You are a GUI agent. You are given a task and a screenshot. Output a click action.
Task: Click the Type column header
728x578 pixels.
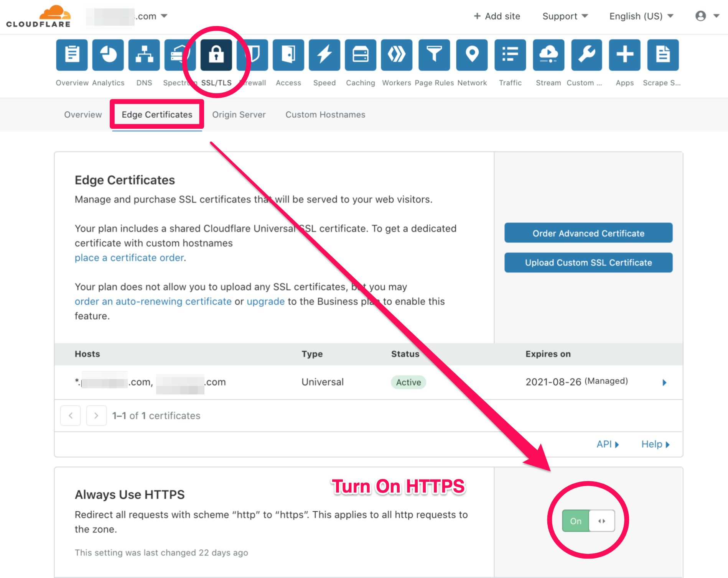(312, 354)
